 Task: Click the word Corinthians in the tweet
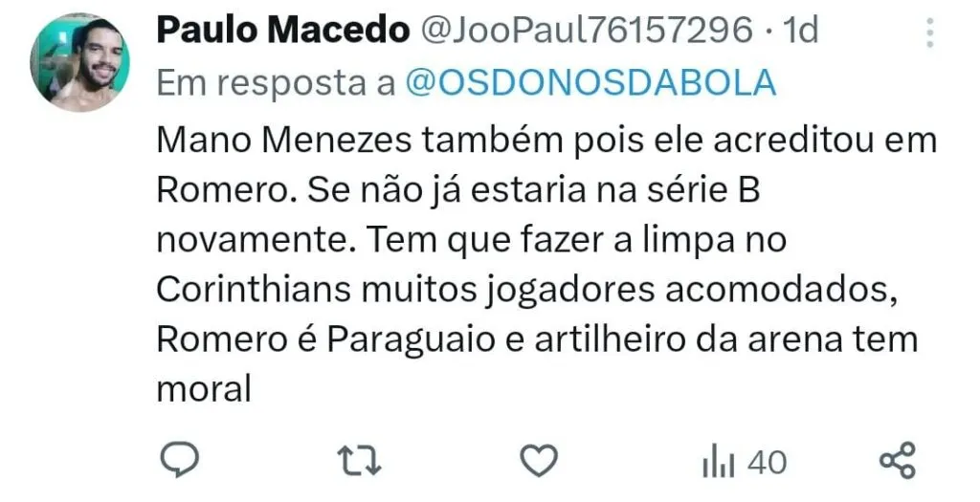253,291
